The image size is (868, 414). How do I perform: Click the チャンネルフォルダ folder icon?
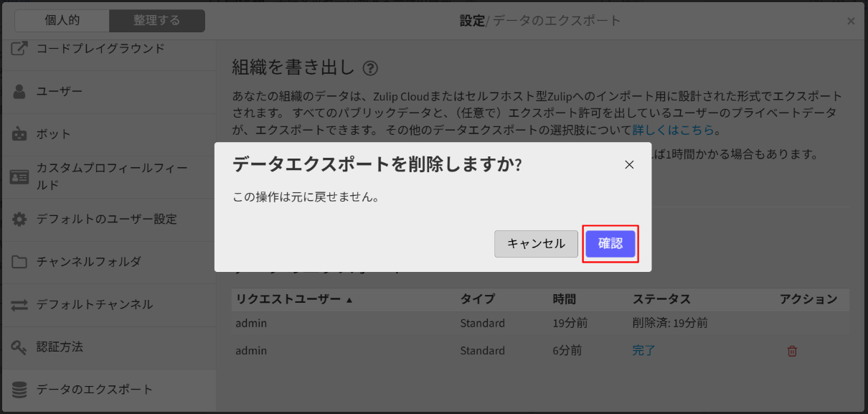[20, 262]
